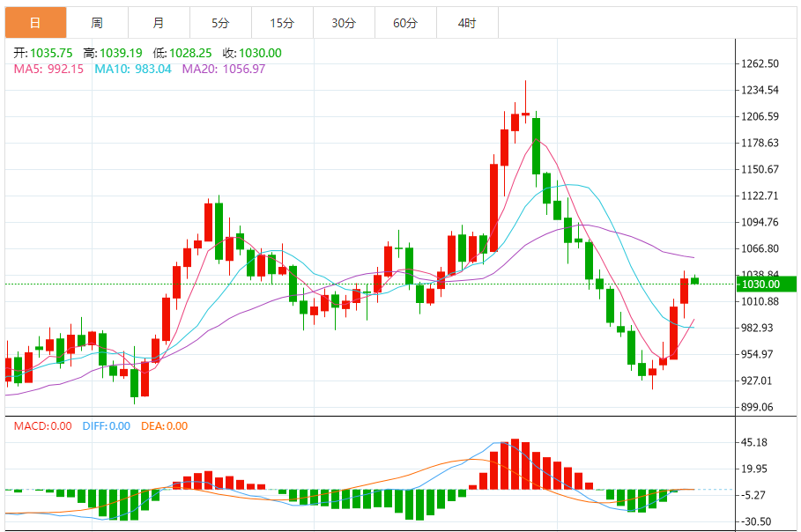Click the 1234.54 price axis label
801x532 pixels.
click(x=760, y=91)
